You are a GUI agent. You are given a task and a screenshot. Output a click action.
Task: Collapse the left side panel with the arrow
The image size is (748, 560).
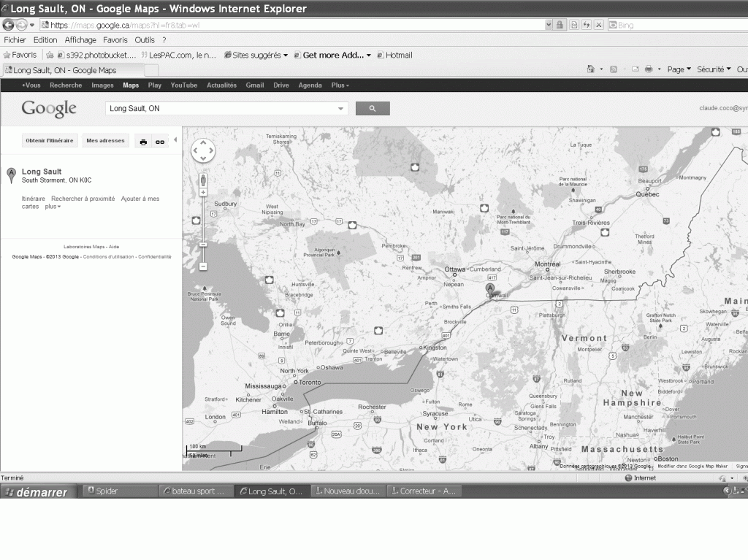(175, 139)
